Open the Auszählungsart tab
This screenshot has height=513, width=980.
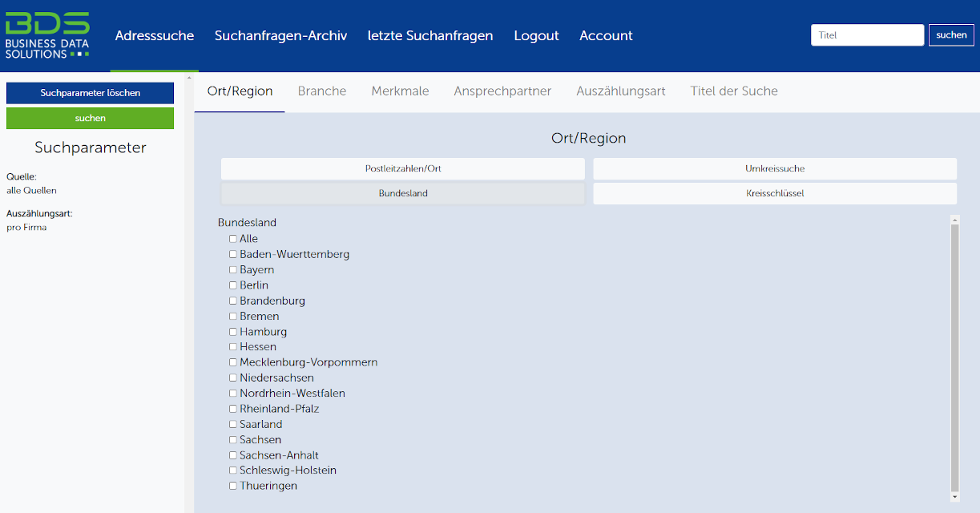pyautogui.click(x=621, y=91)
